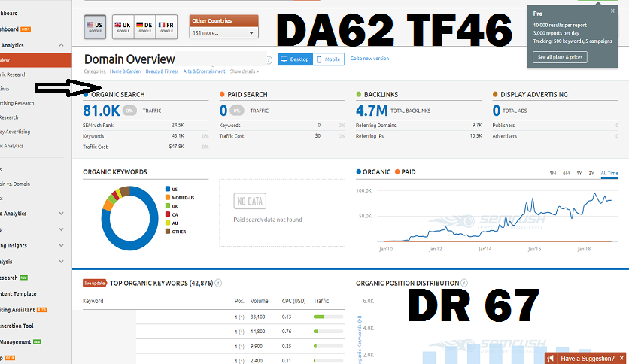
Task: Click the UK green legend swatch
Action: click(168, 205)
